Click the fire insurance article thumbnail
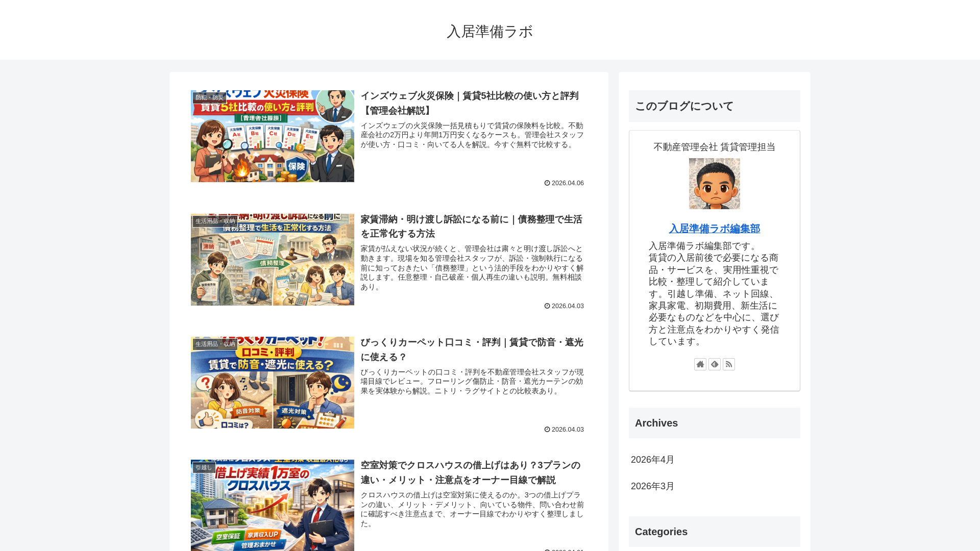The width and height of the screenshot is (980, 551). [273, 136]
